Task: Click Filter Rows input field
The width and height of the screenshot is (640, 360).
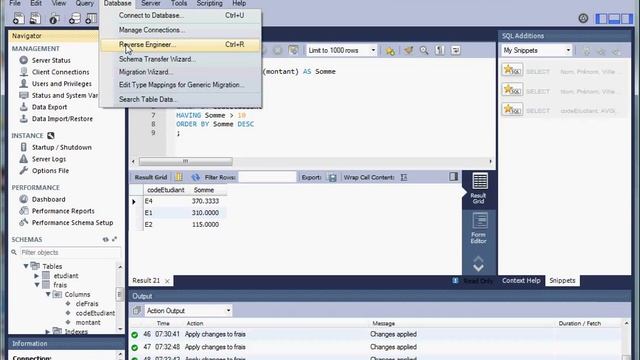Action: click(267, 177)
